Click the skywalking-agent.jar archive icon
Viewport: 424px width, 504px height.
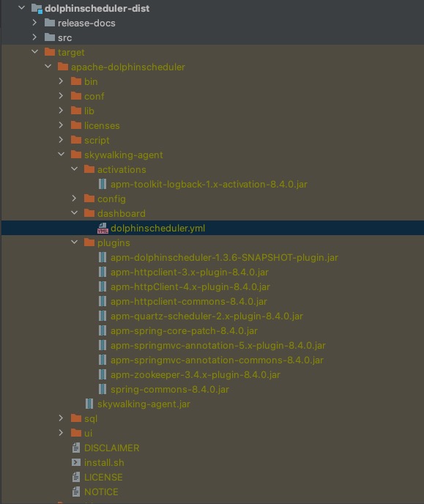(89, 404)
